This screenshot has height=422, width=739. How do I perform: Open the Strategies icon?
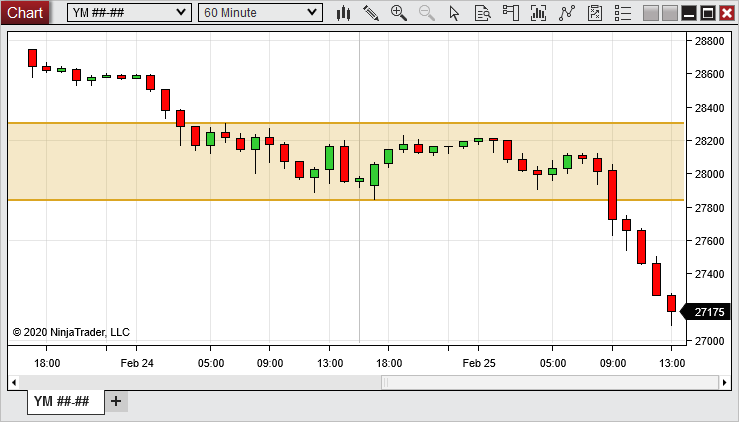click(x=568, y=13)
